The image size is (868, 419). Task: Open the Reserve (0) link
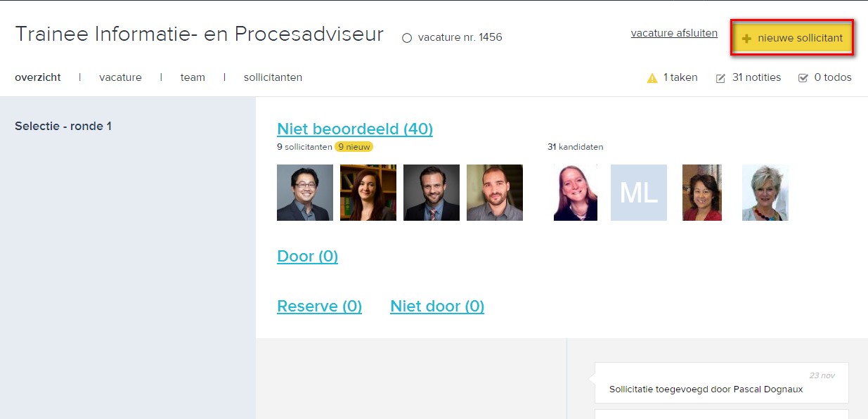point(319,306)
